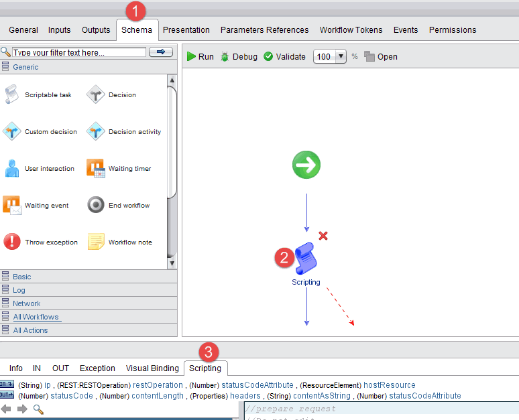The image size is (519, 420).
Task: Click the Validate button
Action: pyautogui.click(x=284, y=57)
